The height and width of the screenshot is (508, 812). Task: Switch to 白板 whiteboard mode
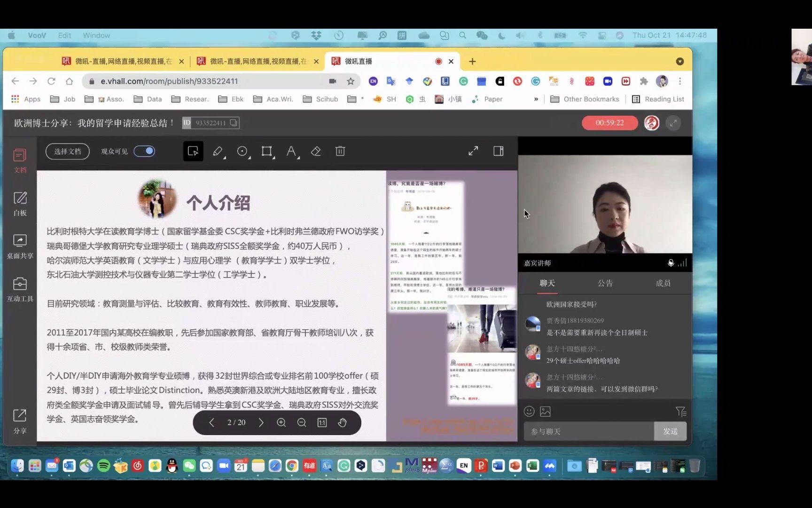point(20,203)
